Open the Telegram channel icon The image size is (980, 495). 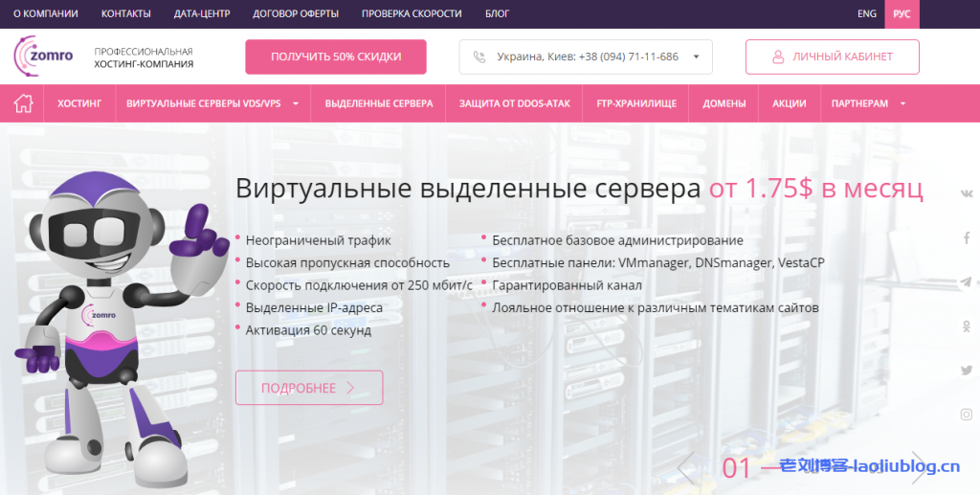coord(967,282)
